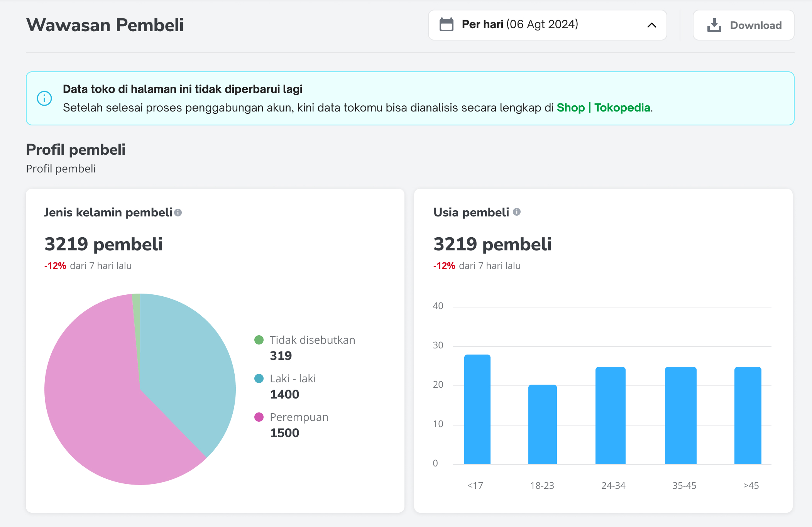Screen dimensions: 812x527
Task: Collapse the date dropdown chevron arrow
Action: tap(651, 25)
